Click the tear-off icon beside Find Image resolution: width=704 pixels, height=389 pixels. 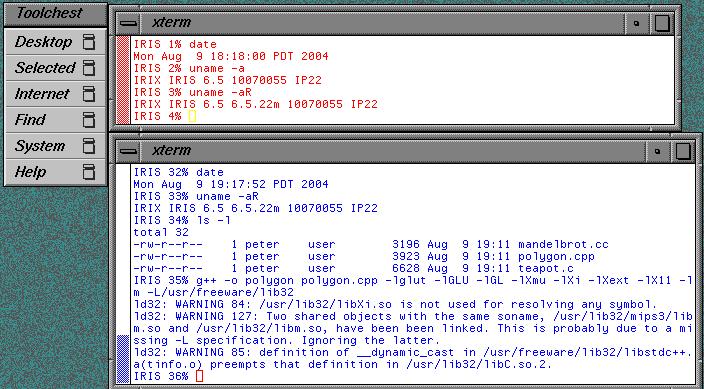click(x=89, y=120)
